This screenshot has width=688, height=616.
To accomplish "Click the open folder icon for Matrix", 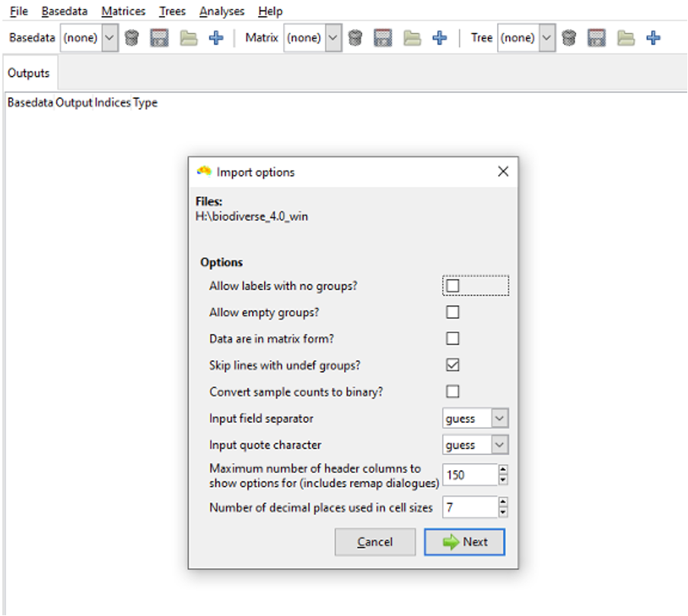I will coord(412,38).
